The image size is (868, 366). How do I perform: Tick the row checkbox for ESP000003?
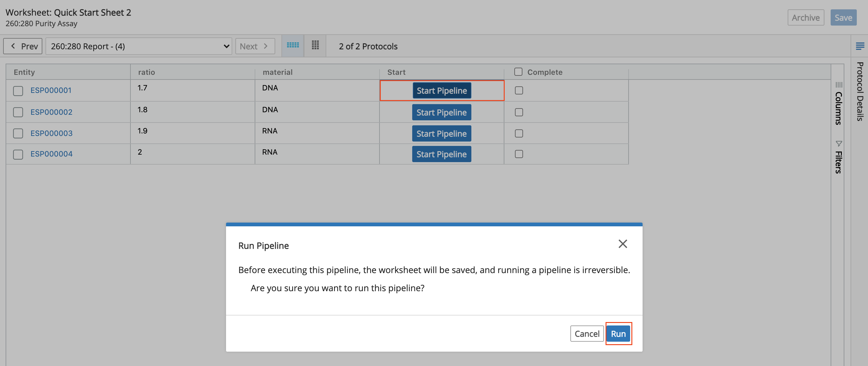(x=18, y=133)
